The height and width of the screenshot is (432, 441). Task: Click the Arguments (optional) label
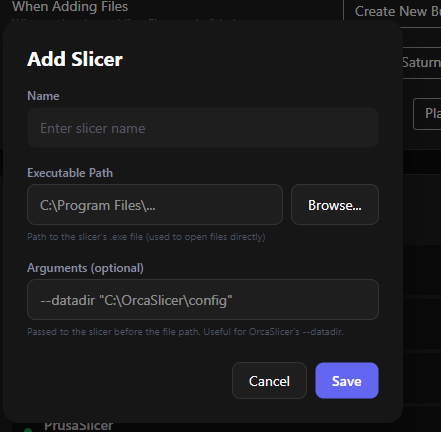(x=85, y=268)
